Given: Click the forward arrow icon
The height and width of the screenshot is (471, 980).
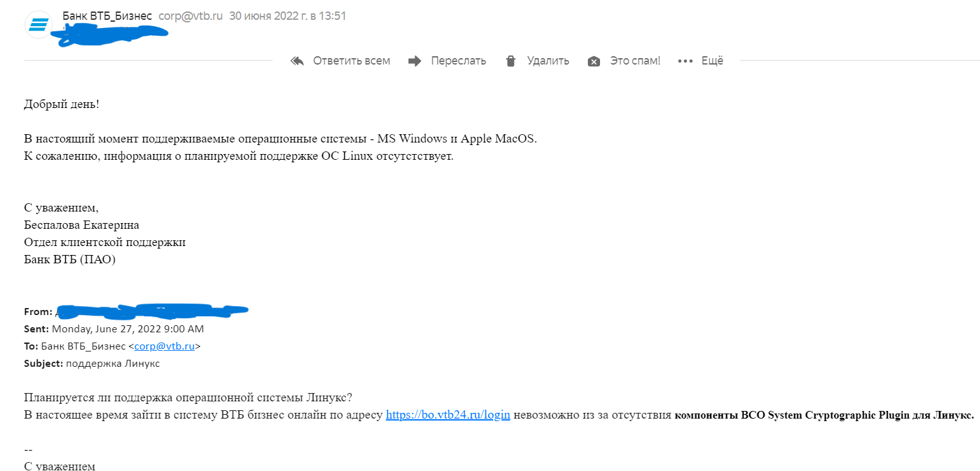Looking at the screenshot, I should pos(415,61).
